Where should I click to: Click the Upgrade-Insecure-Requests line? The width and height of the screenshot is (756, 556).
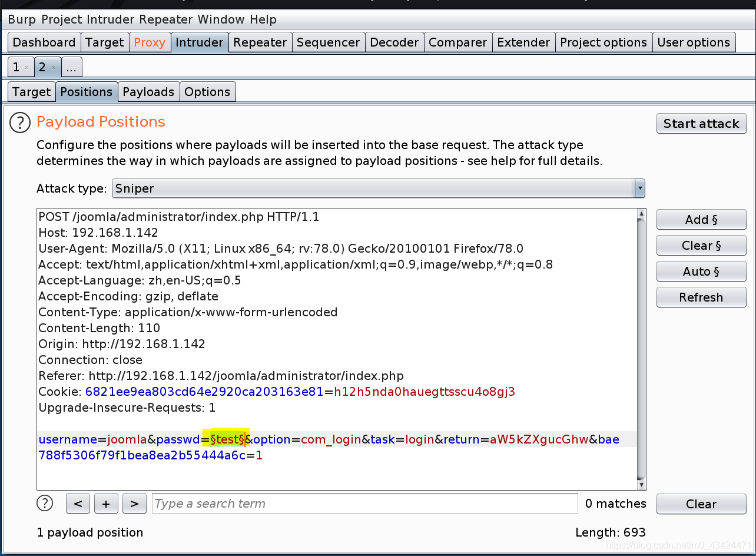[x=127, y=408]
